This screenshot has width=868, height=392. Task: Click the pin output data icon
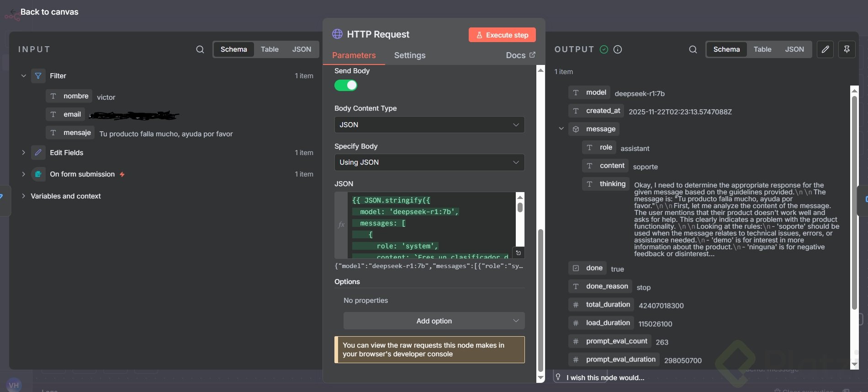847,49
